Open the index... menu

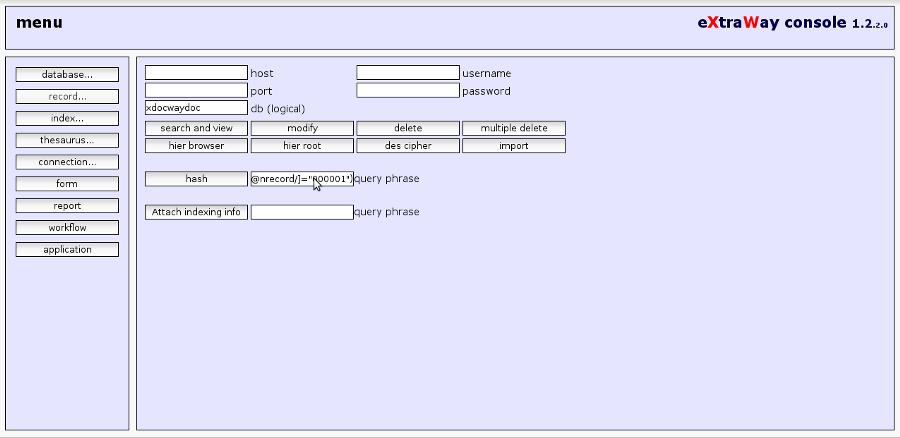(x=67, y=118)
